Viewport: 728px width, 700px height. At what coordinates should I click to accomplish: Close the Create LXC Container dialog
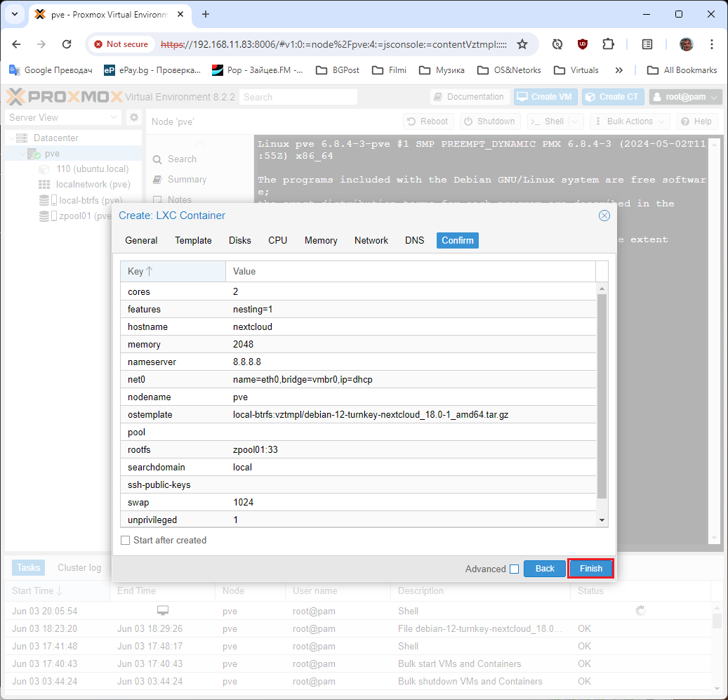click(604, 216)
